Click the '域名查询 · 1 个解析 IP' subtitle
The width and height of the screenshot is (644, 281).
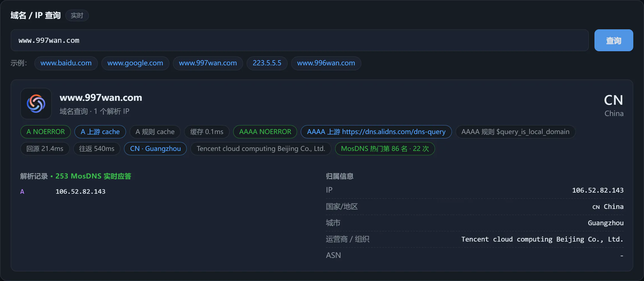94,111
